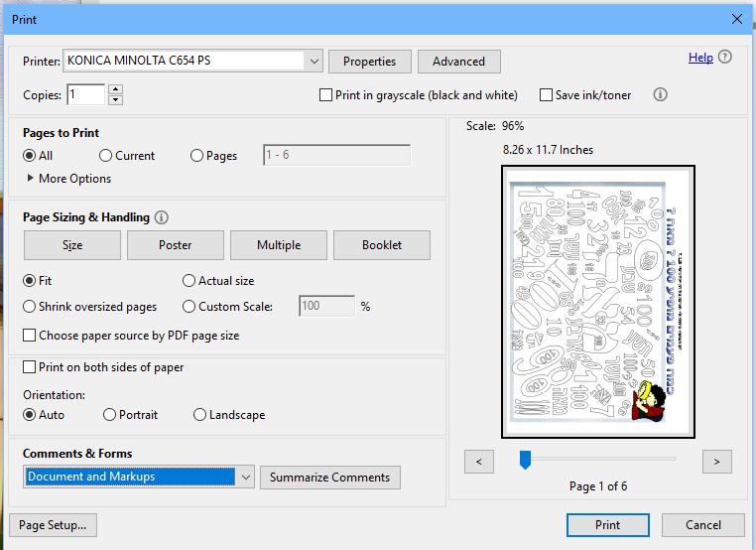The width and height of the screenshot is (756, 550).
Task: Cancel the print dialog
Action: (x=703, y=525)
